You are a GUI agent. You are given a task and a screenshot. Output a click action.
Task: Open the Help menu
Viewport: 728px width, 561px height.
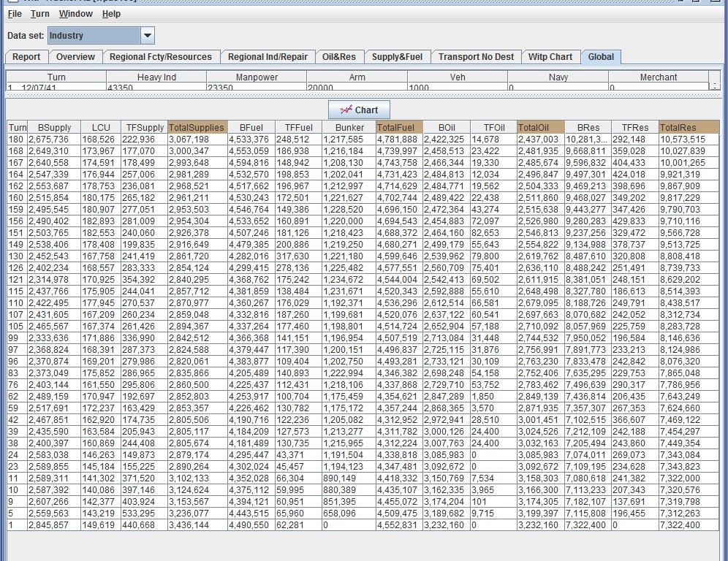(x=111, y=14)
